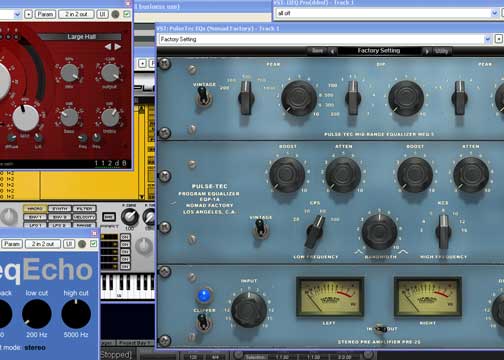
Task: Click the plus button in window behind reverb
Action: 142,63
